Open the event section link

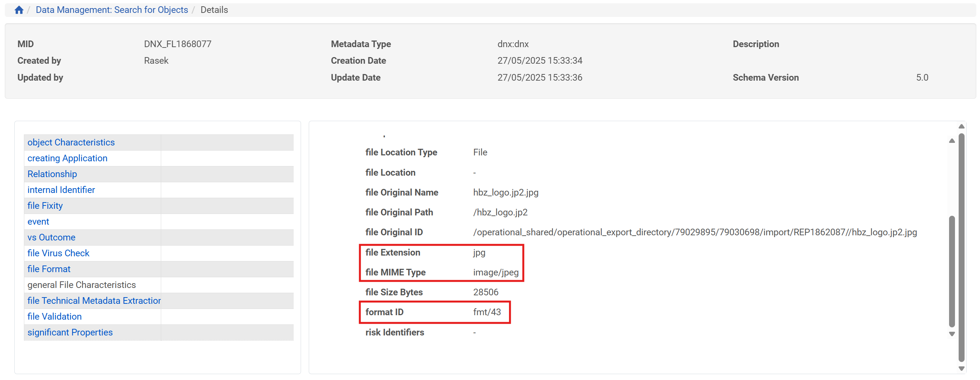38,222
